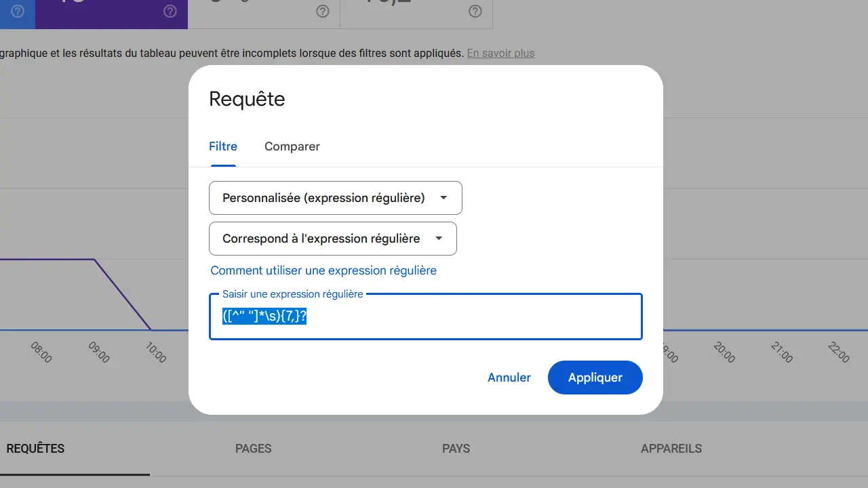The height and width of the screenshot is (488, 868).
Task: Click the regular expression input field
Action: (x=426, y=316)
